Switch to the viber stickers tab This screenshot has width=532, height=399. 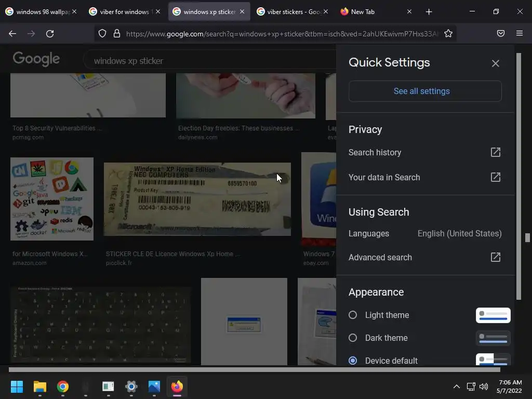click(x=293, y=12)
